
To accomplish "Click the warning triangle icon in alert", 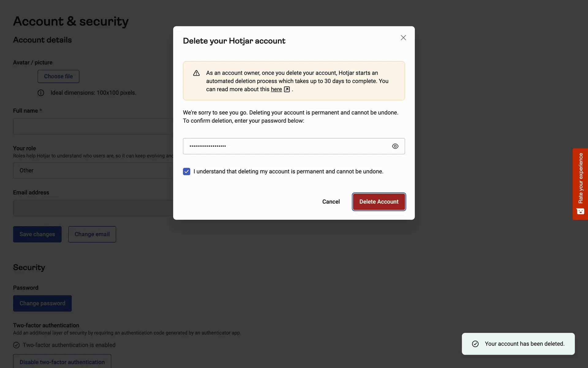I will 196,73.
